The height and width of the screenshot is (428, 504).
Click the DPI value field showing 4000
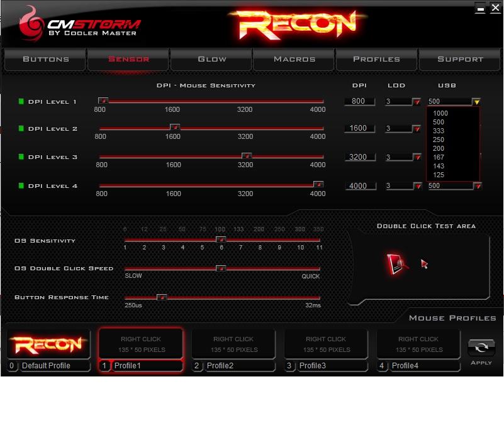pyautogui.click(x=361, y=186)
